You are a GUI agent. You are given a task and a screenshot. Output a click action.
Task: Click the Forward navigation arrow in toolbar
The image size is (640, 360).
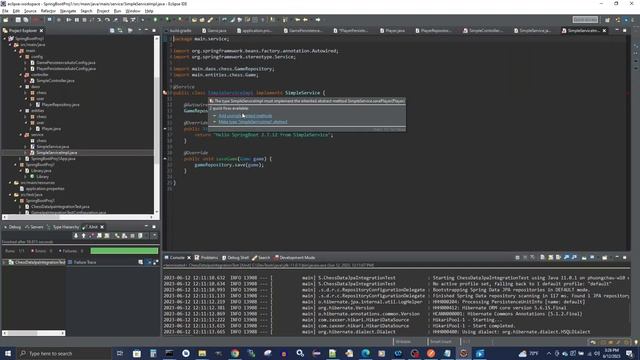click(x=318, y=20)
